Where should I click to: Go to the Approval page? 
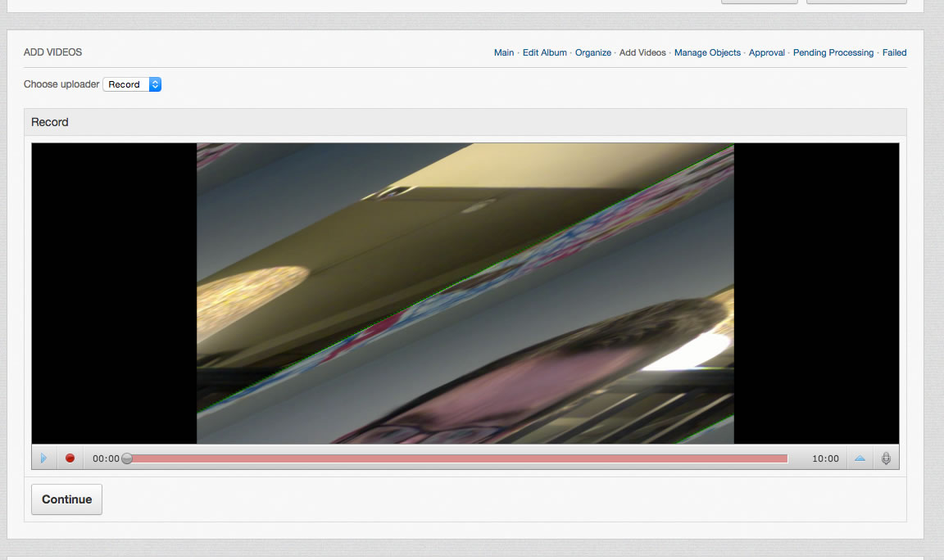pos(766,52)
